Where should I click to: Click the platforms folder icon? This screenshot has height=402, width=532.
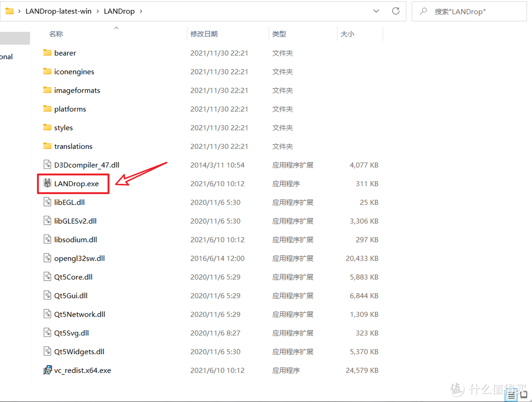(47, 108)
